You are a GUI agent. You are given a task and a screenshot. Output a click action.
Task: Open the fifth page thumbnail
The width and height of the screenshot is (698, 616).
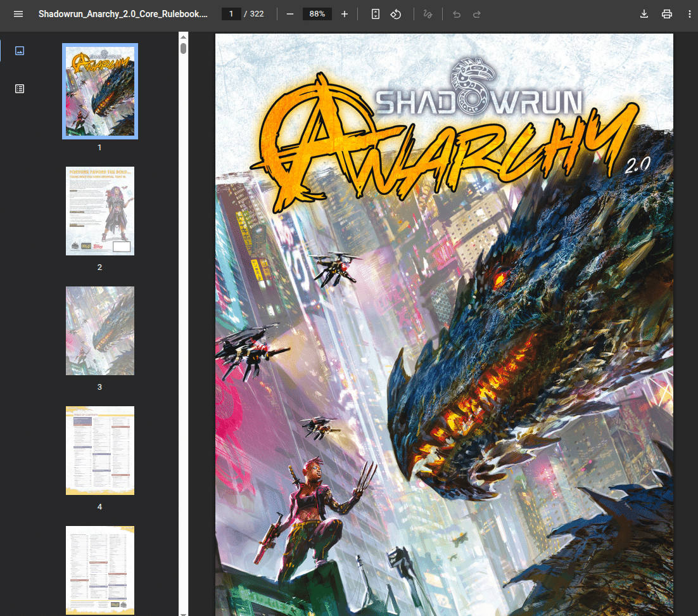99,570
